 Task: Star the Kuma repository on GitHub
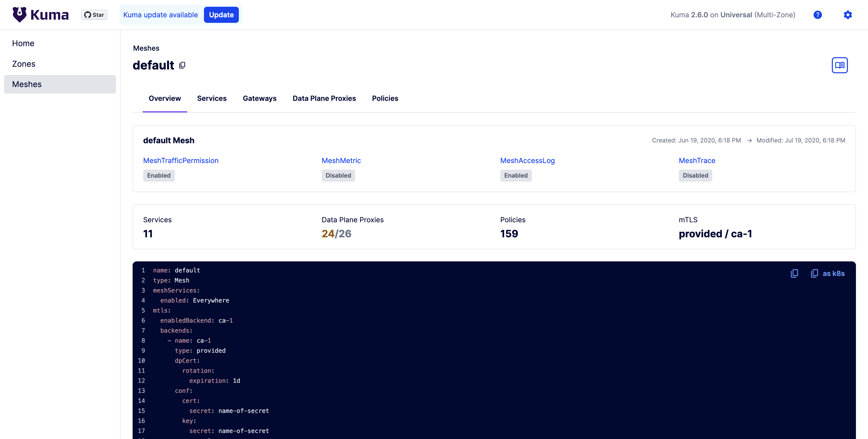pyautogui.click(x=94, y=15)
